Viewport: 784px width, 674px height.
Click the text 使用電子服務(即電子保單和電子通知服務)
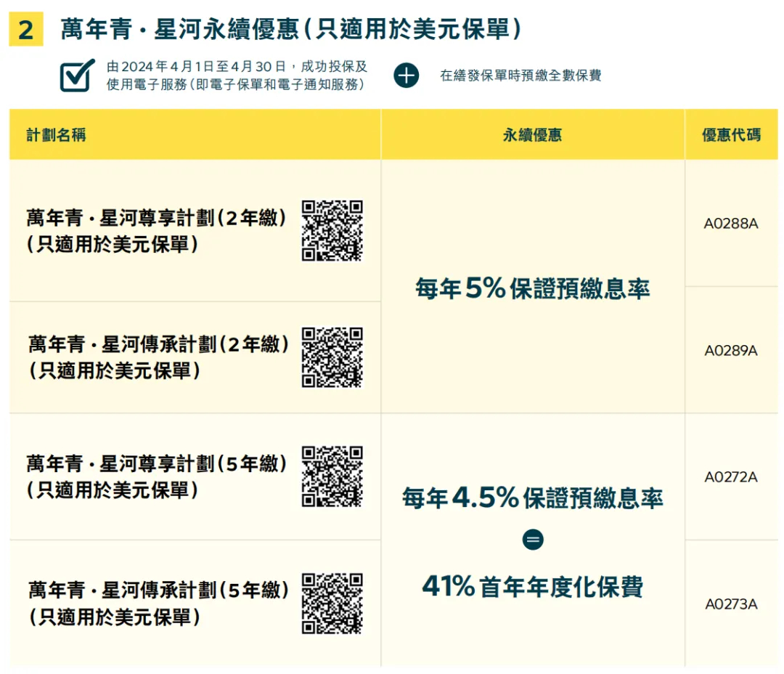235,84
